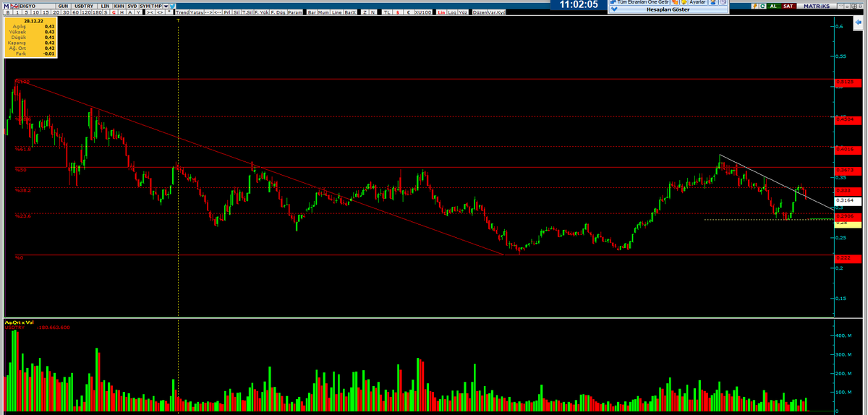
Task: Open the LIN menu in the top bar
Action: pos(105,6)
